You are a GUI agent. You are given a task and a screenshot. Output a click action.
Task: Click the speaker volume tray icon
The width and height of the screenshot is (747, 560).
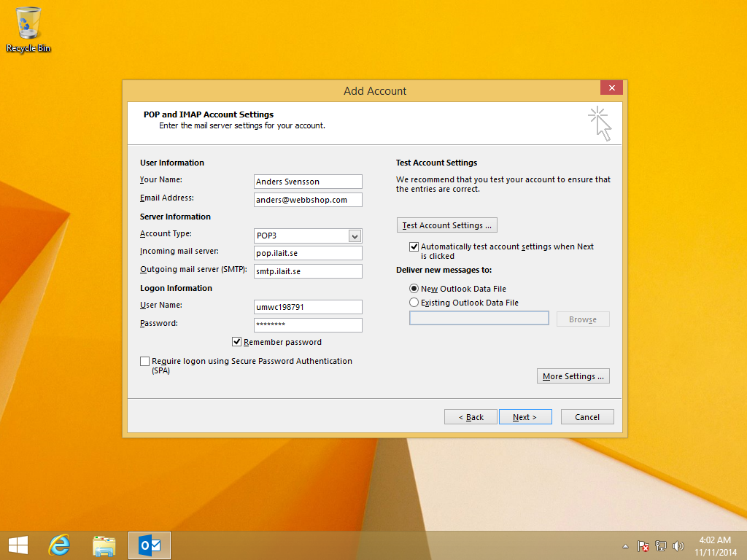tap(678, 545)
